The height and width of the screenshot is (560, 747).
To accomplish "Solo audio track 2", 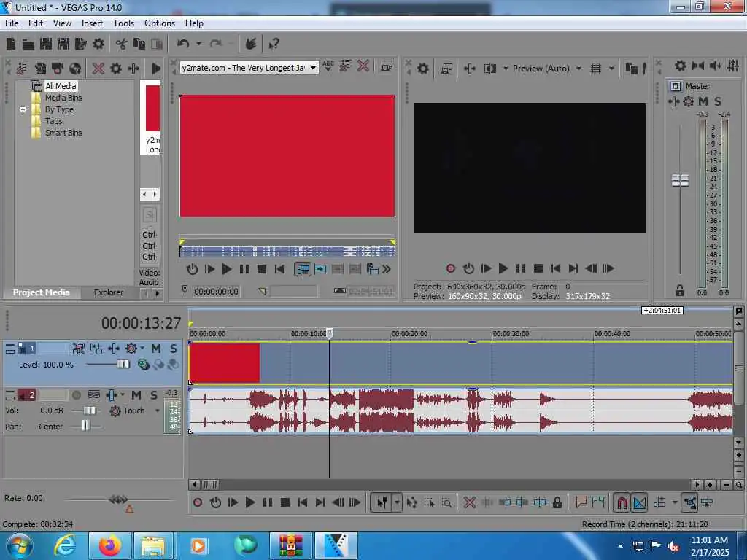I will point(153,395).
